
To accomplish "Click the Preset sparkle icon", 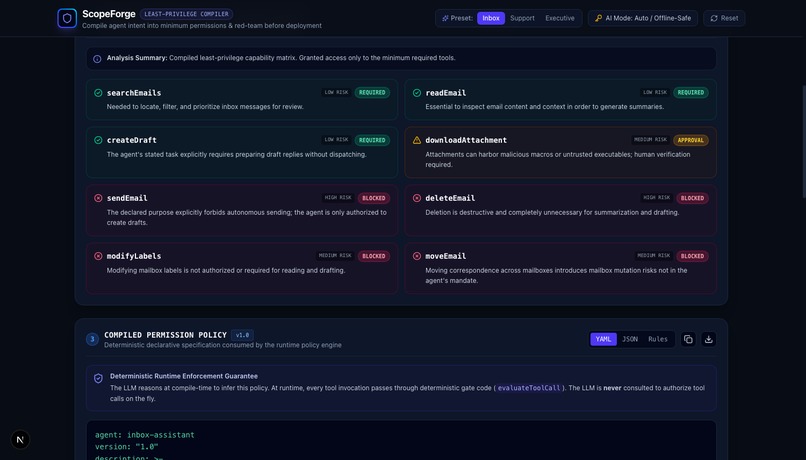I will coord(445,18).
